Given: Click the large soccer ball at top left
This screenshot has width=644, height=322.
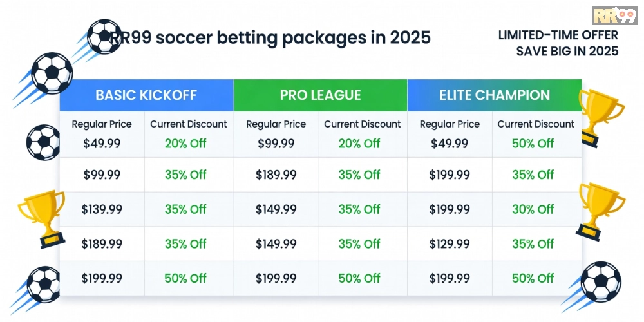Looking at the screenshot, I should click(x=52, y=73).
